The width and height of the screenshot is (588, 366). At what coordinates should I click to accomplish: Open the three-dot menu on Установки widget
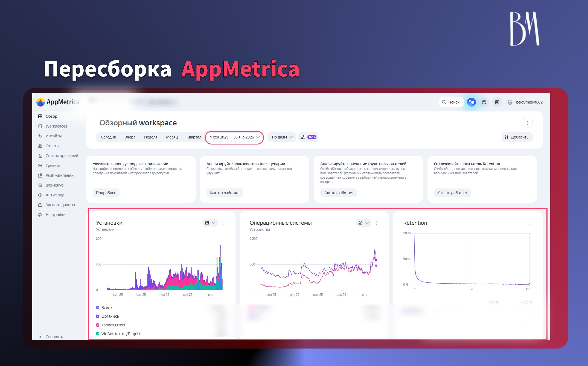[x=223, y=223]
